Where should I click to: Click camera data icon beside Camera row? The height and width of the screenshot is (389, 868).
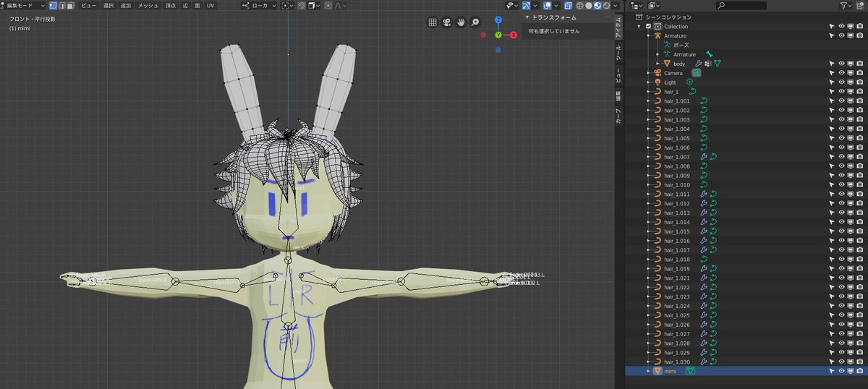tap(697, 73)
